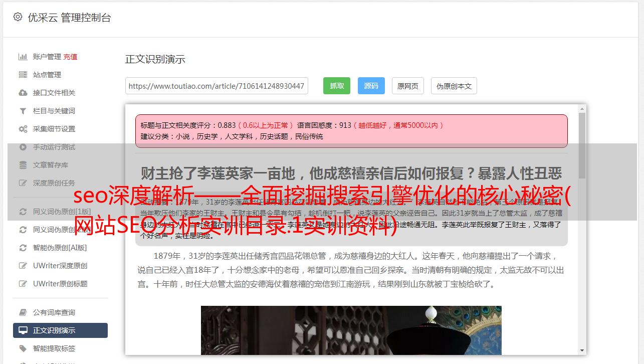Click the 语言困惑度：913 text

[x=324, y=125]
